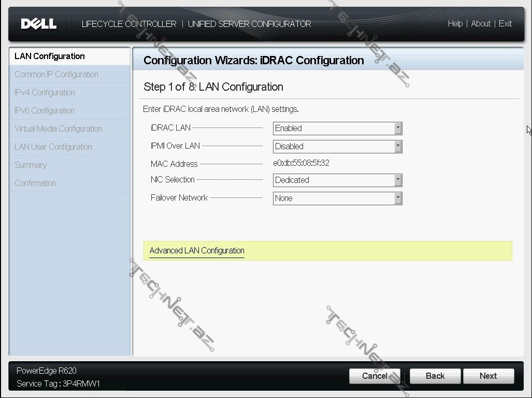Click the Next button
The image size is (532, 398).
coord(488,376)
